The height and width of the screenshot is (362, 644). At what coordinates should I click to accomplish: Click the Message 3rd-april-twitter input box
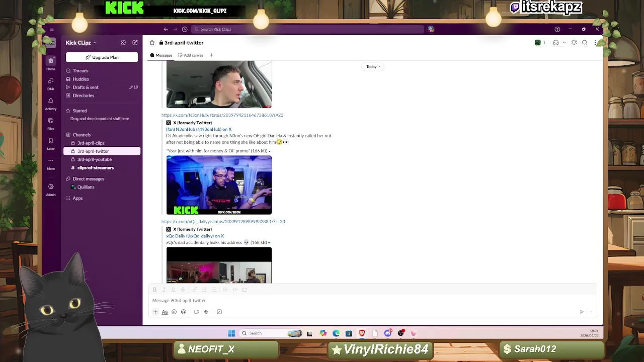point(372,301)
